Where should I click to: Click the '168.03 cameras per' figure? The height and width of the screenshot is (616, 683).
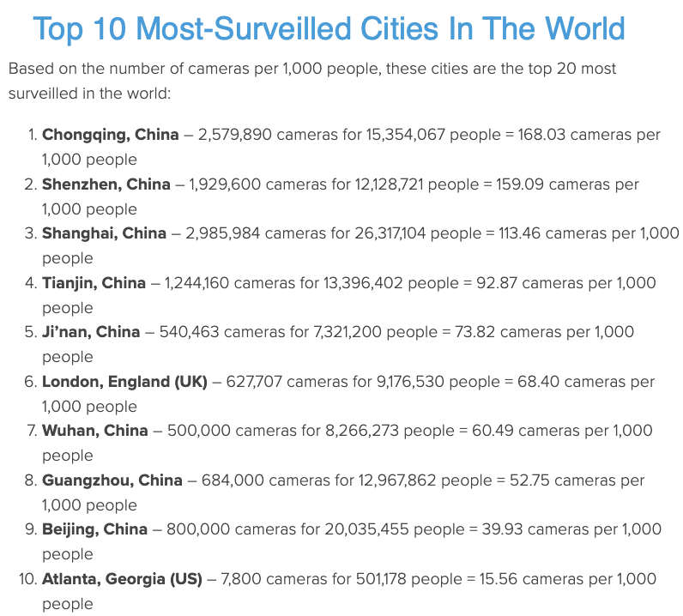pyautogui.click(x=589, y=135)
